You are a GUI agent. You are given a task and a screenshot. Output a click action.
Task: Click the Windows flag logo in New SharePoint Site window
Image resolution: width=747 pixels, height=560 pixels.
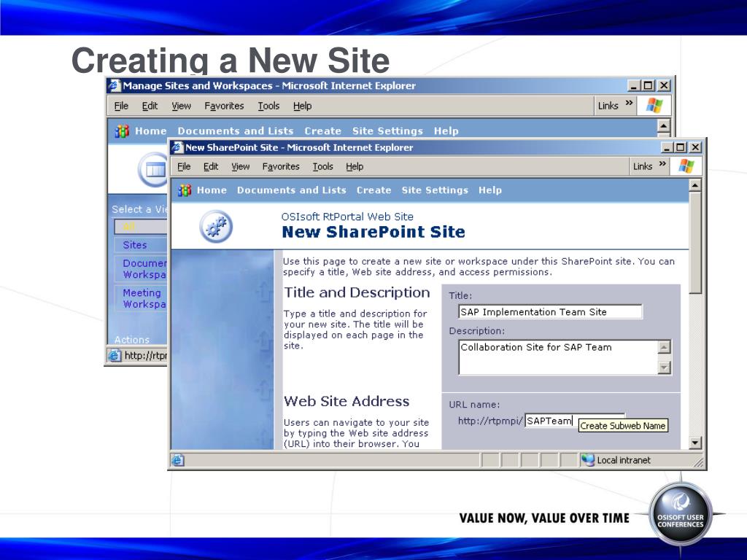[686, 166]
